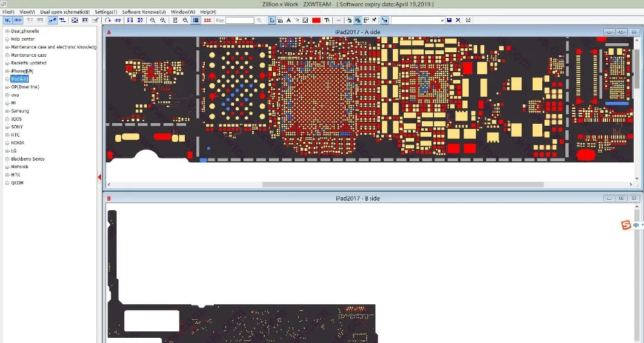Viewport: 644px width, 343px height.
Task: Select the vivo tree item
Action: coord(15,95)
